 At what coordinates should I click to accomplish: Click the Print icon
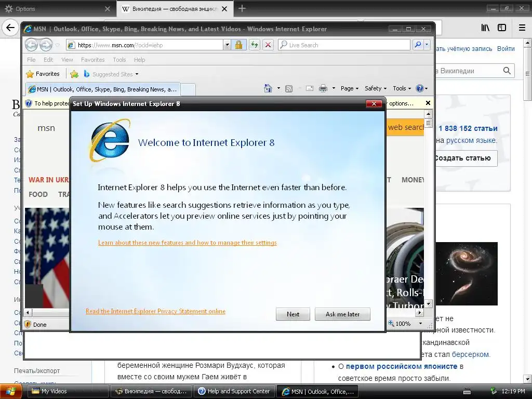coord(323,88)
